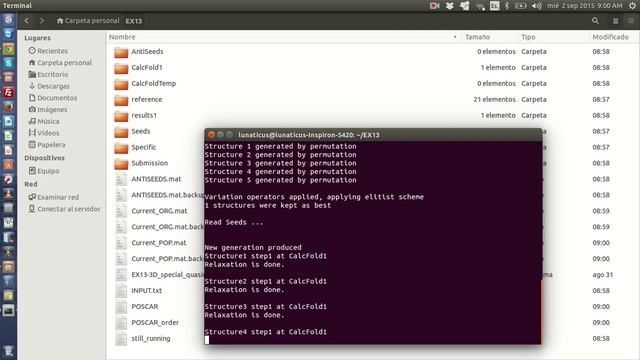The width and height of the screenshot is (640, 360).
Task: Select the POSCAR_order file
Action: [155, 322]
